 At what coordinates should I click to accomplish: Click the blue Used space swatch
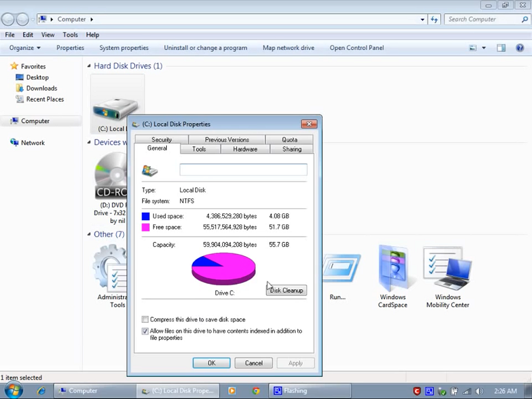pyautogui.click(x=146, y=216)
